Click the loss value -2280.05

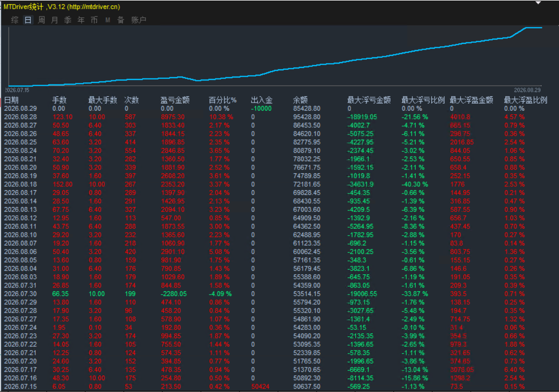[173, 294]
